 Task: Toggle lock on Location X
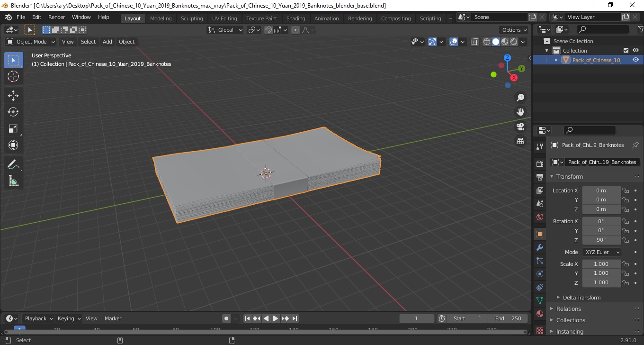point(626,191)
